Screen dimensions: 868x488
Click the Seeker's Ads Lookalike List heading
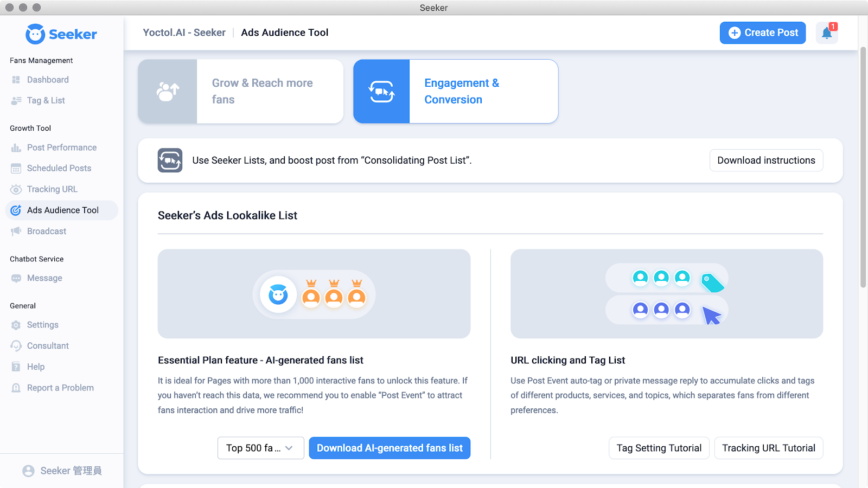[x=227, y=215]
